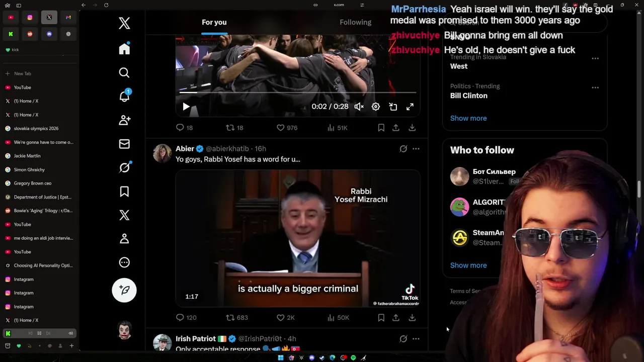Viewport: 644px width, 362px height.
Task: Open more options for West trend
Action: (595, 58)
